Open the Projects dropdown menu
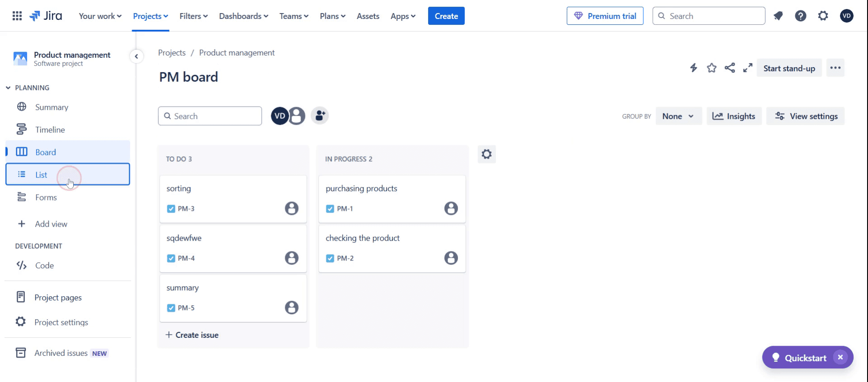The width and height of the screenshot is (868, 382). pyautogui.click(x=151, y=16)
